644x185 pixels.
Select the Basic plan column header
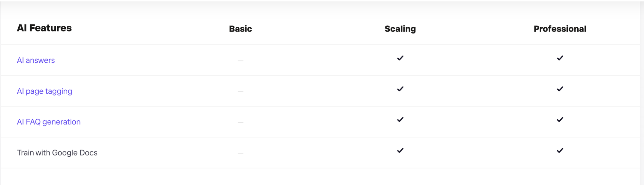pos(241,29)
